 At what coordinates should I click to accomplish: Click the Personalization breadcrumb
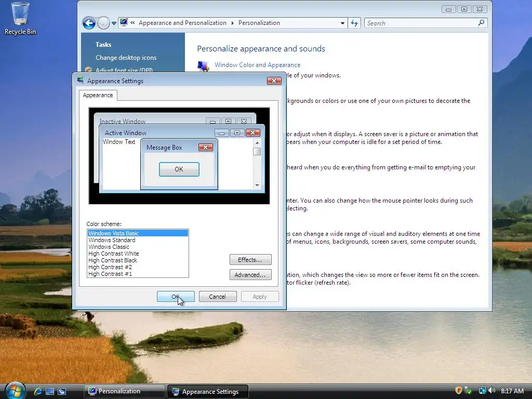coord(259,23)
